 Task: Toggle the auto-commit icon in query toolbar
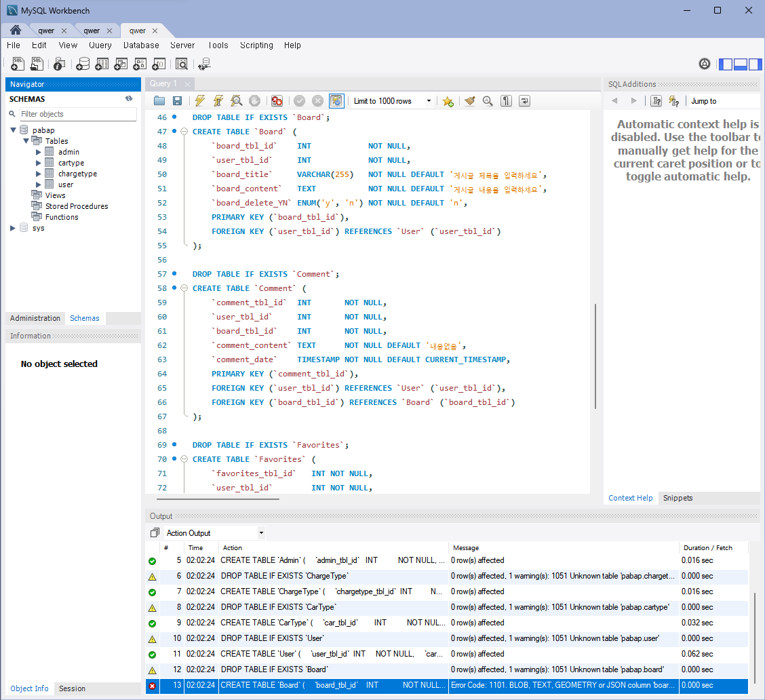point(336,100)
